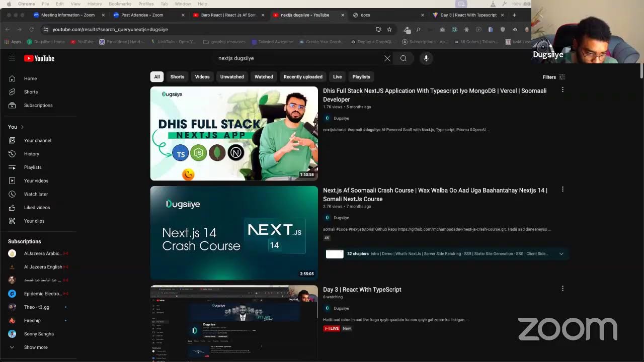Open the Next.js 14 Crash Course thumbnail
Viewport: 644px width, 362px height.
tap(234, 233)
